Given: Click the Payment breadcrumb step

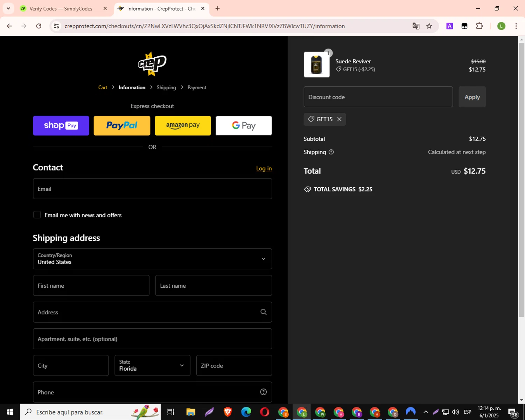Looking at the screenshot, I should click(x=197, y=87).
